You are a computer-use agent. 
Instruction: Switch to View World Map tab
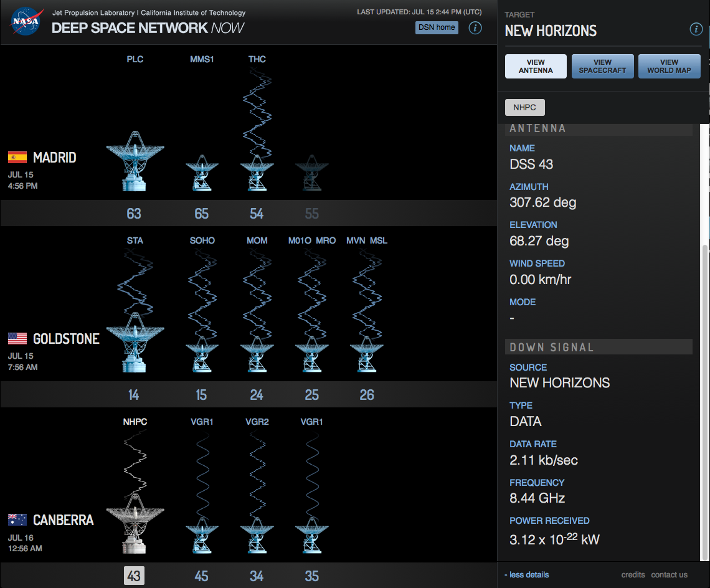pyautogui.click(x=669, y=66)
